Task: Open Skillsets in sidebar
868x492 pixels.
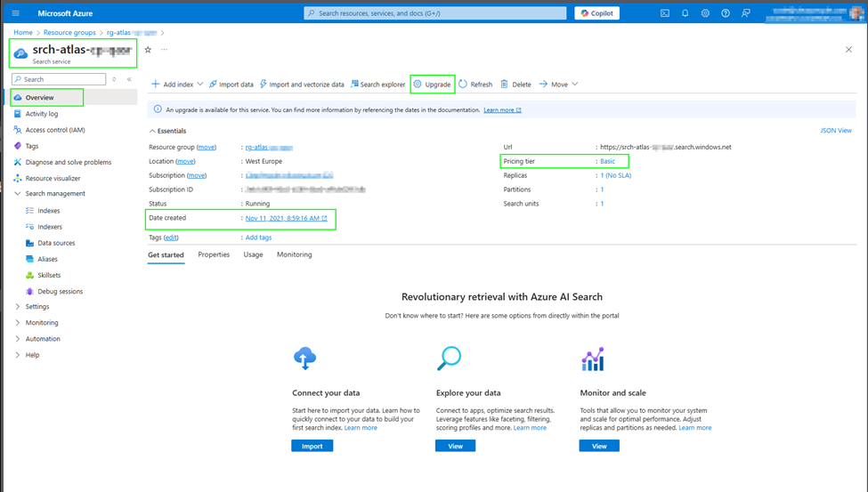Action: (49, 275)
